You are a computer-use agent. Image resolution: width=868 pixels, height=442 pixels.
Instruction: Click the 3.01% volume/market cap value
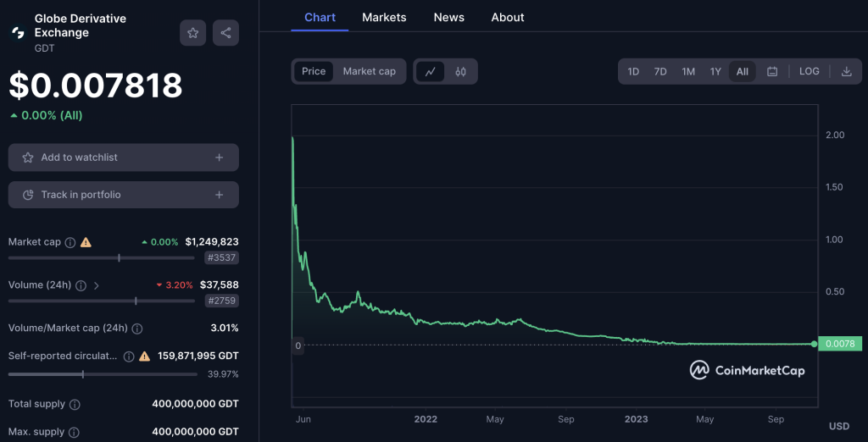pos(225,328)
